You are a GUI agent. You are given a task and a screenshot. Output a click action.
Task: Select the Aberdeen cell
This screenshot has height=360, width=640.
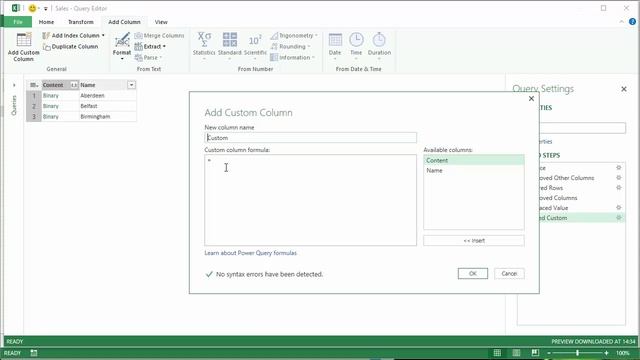pyautogui.click(x=107, y=96)
